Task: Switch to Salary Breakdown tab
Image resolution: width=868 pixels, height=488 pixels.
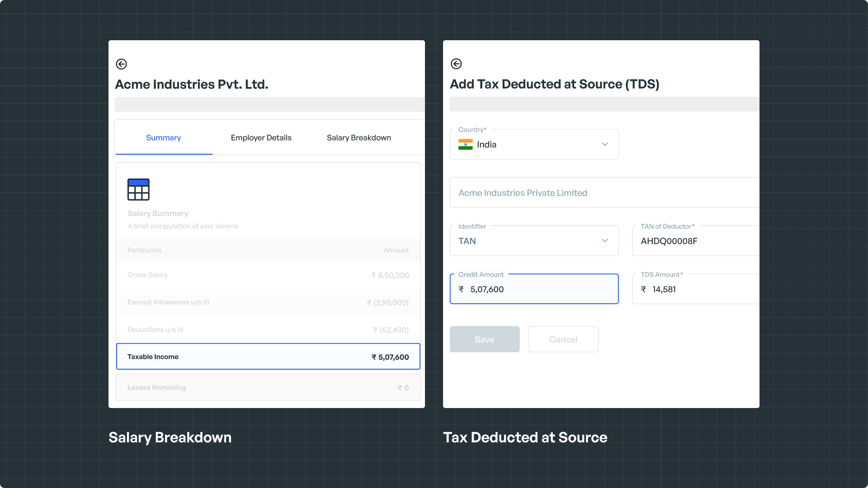Action: [359, 138]
